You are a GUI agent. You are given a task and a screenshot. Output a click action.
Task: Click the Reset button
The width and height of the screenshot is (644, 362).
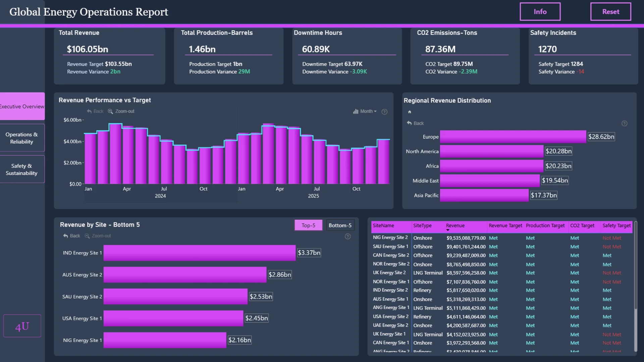(x=611, y=12)
